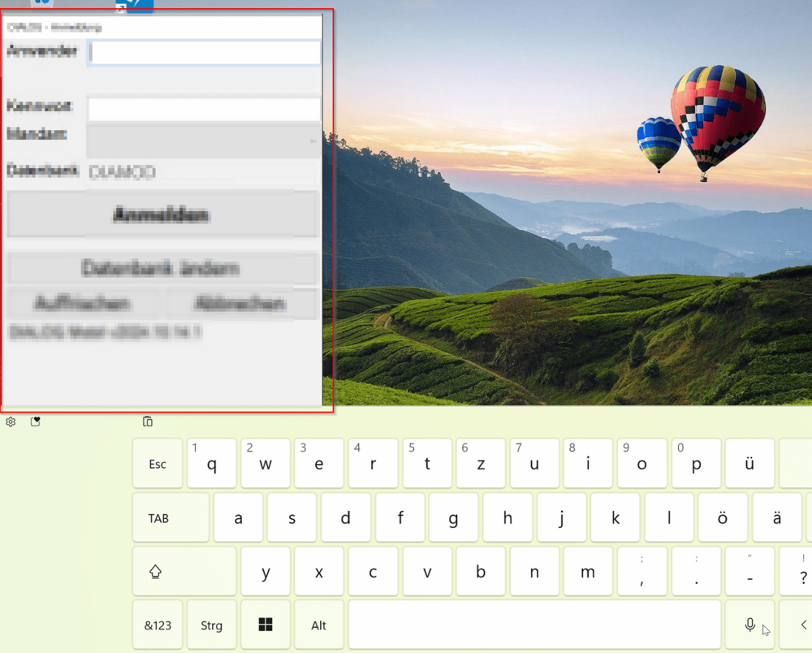
Task: Click the Auffrischen button
Action: 84,304
